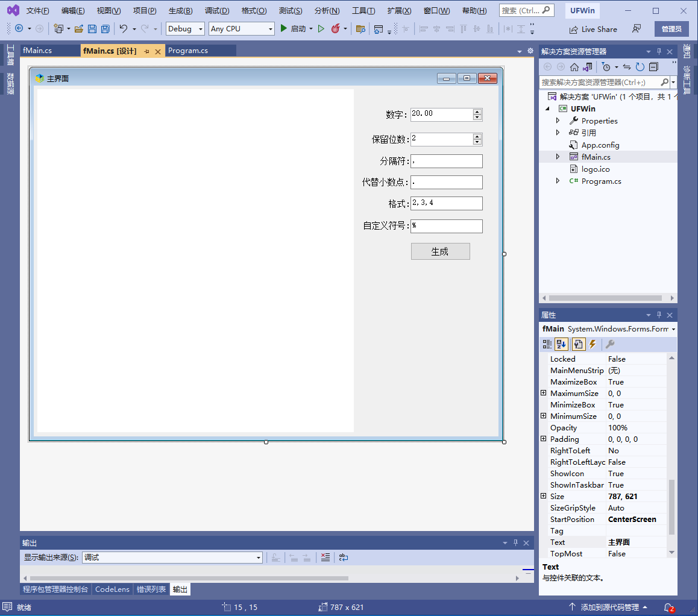The width and height of the screenshot is (698, 616).
Task: Click the Output panel horizontal scrollbar
Action: (x=189, y=578)
